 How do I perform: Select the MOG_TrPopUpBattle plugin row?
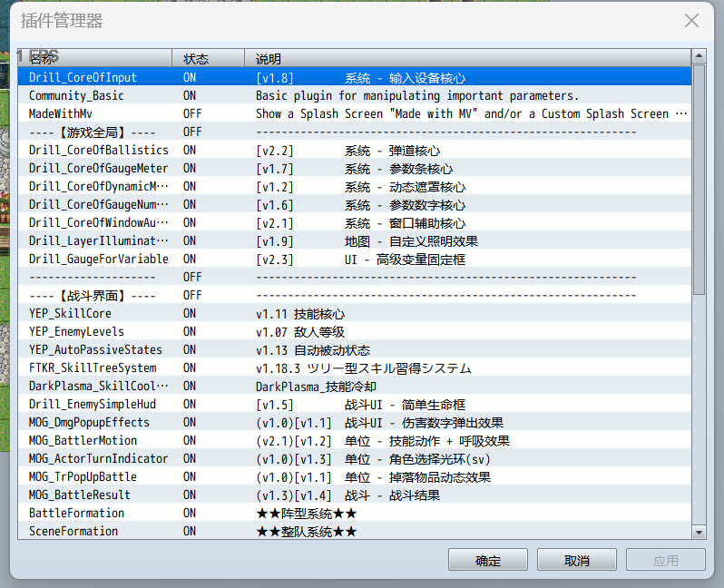(x=355, y=476)
